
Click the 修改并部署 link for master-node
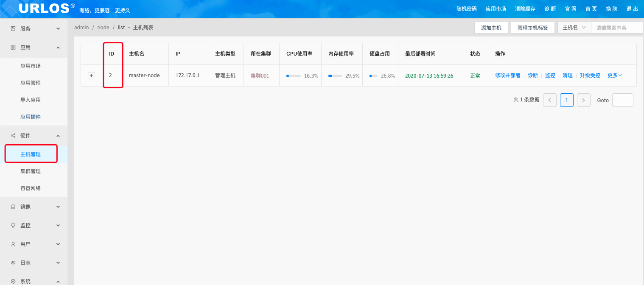tap(507, 75)
